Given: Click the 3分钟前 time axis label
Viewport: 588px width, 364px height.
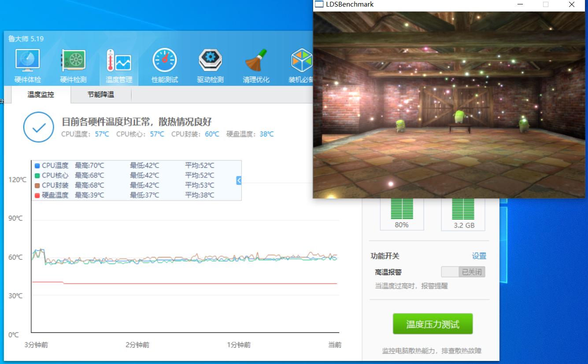Looking at the screenshot, I should click(x=36, y=345).
